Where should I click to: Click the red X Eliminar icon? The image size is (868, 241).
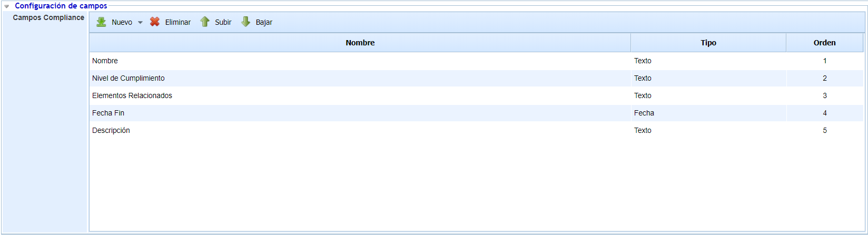click(155, 22)
